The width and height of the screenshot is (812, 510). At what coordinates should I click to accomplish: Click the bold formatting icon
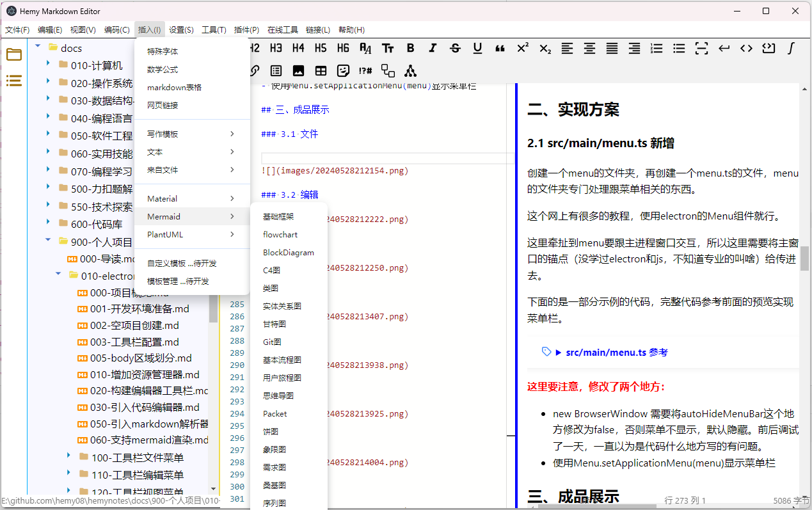click(x=410, y=48)
